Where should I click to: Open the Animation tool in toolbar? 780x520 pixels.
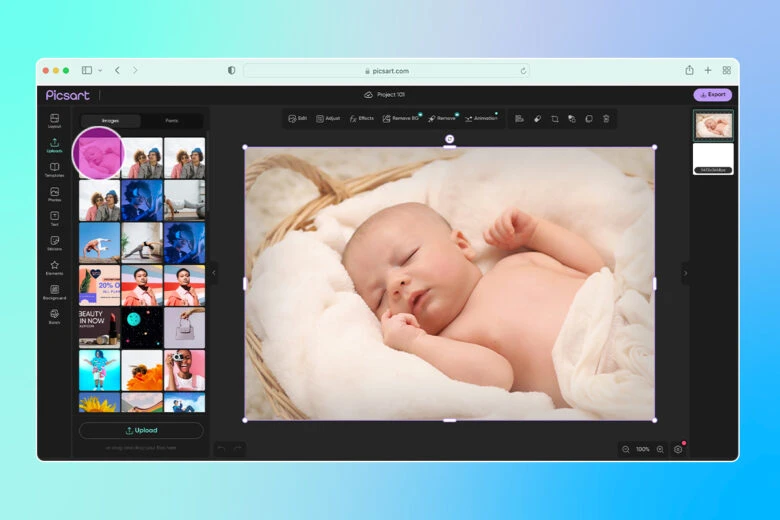coord(481,118)
